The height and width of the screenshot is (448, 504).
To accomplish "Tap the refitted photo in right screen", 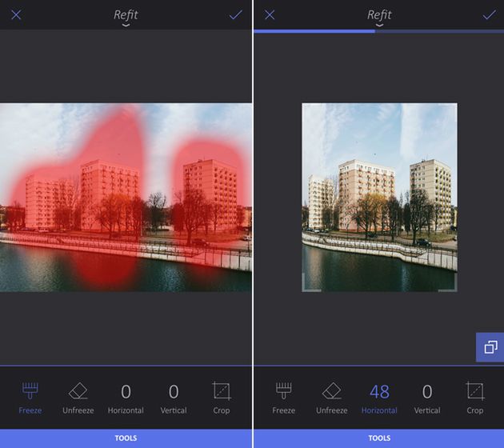I will 379,198.
